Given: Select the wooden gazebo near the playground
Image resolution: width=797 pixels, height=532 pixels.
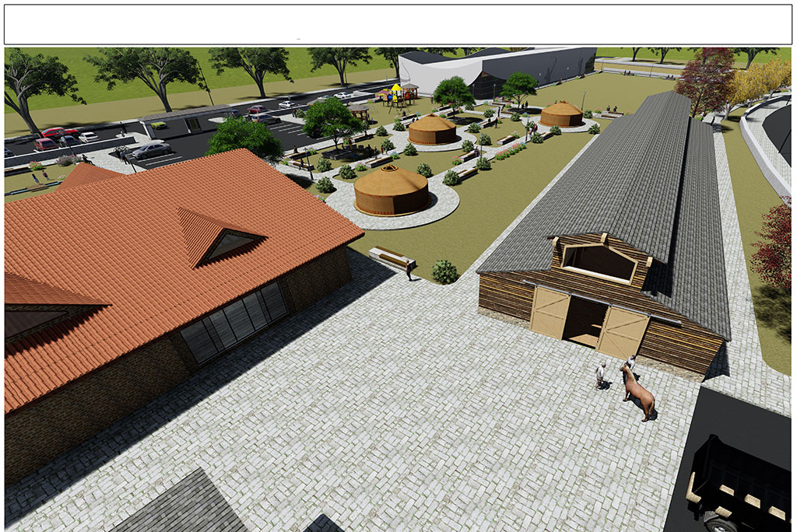Looking at the screenshot, I should (x=359, y=113).
